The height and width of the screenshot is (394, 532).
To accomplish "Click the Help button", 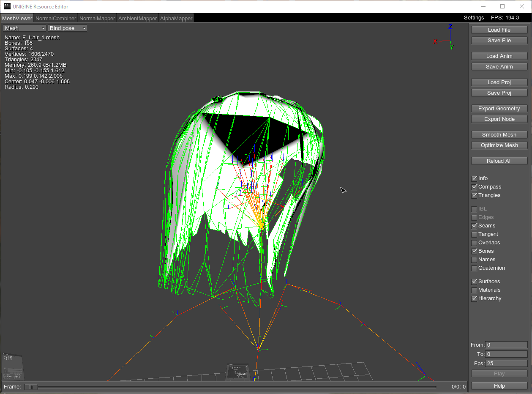I will point(499,386).
